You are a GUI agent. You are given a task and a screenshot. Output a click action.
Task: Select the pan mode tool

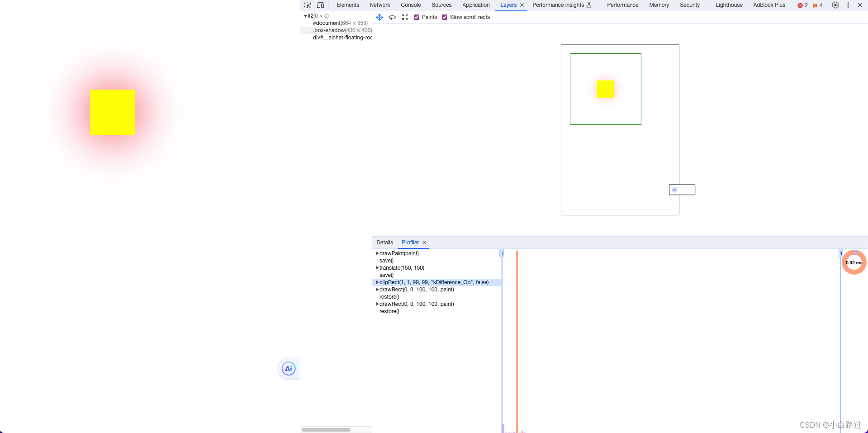(379, 17)
